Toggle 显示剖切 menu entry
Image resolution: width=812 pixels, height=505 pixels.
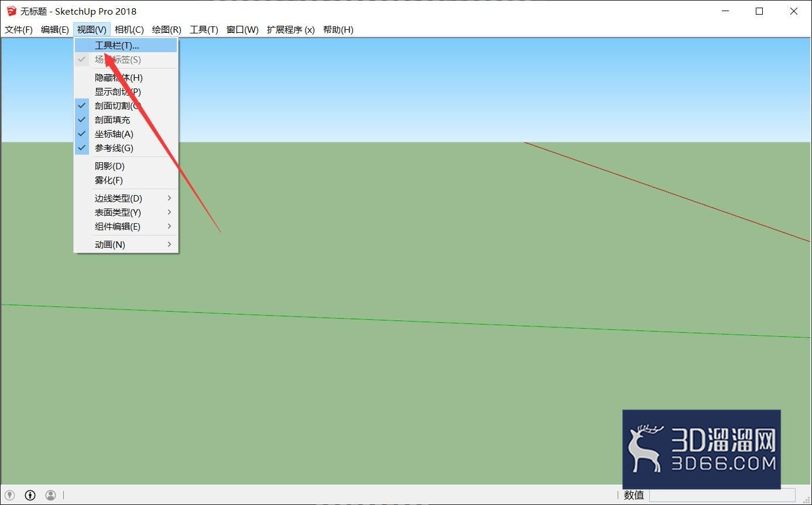click(126, 91)
